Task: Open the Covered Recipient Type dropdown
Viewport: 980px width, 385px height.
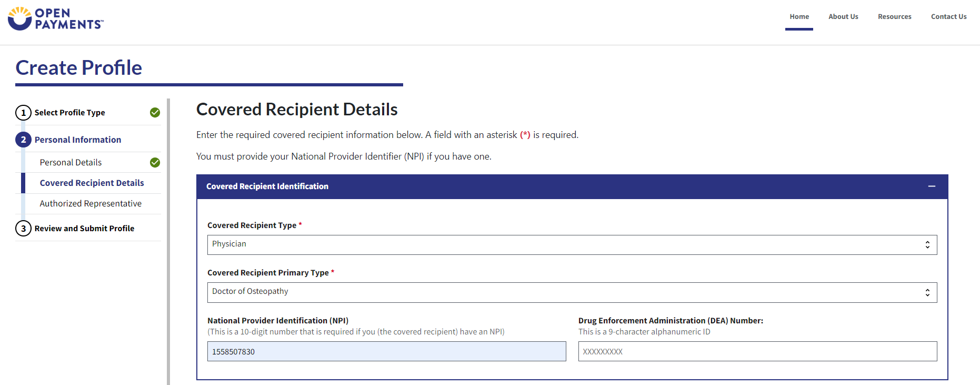Action: point(572,244)
